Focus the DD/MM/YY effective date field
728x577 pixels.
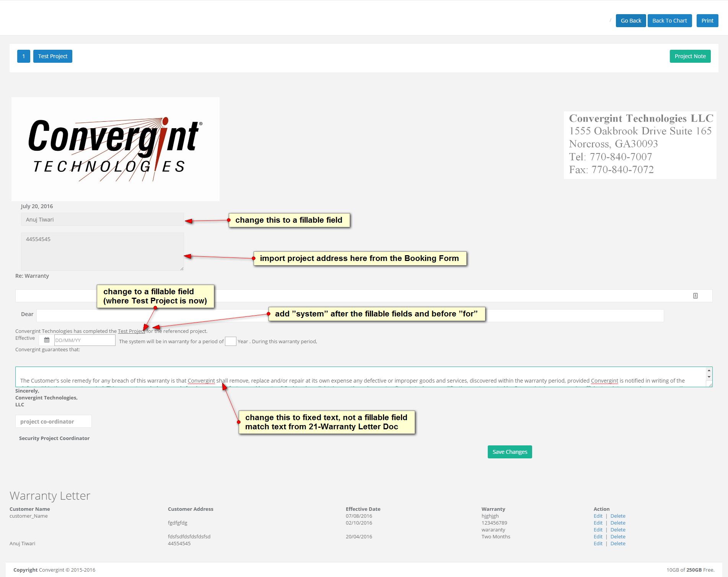tap(85, 340)
